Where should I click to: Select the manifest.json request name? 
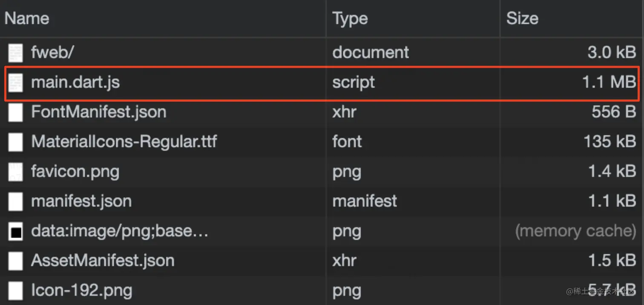click(x=81, y=201)
